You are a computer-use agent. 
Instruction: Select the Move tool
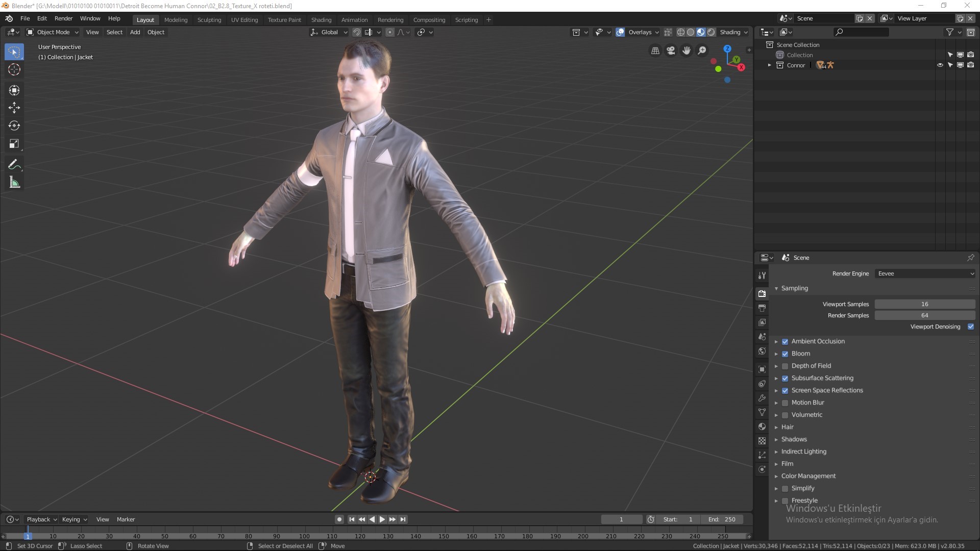[x=14, y=108]
